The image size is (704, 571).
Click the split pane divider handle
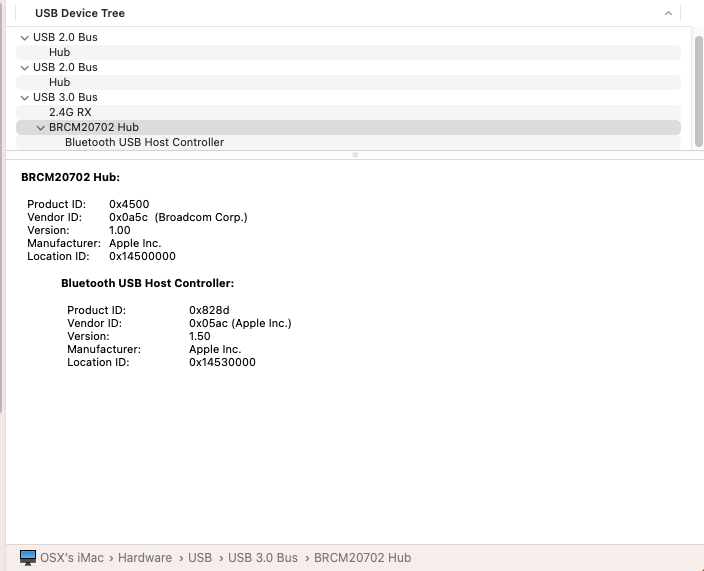(355, 155)
